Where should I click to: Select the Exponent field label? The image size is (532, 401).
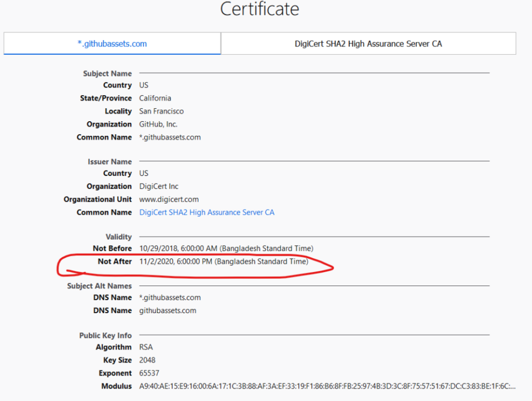pyautogui.click(x=115, y=373)
